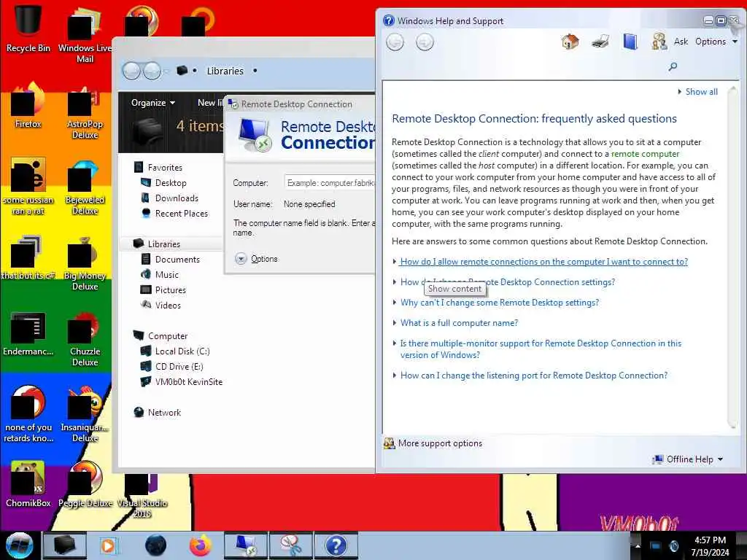Image resolution: width=747 pixels, height=560 pixels.
Task: Select Firefox desktop icon
Action: coord(28,105)
